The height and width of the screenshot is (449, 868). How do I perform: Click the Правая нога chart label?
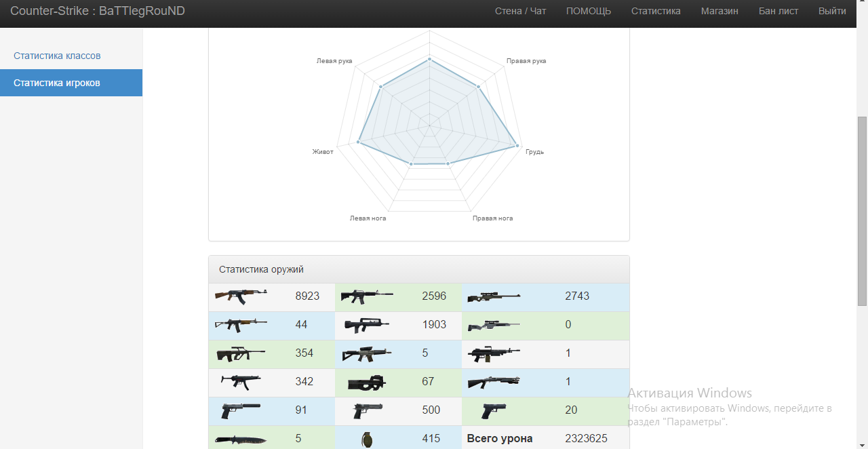click(493, 218)
